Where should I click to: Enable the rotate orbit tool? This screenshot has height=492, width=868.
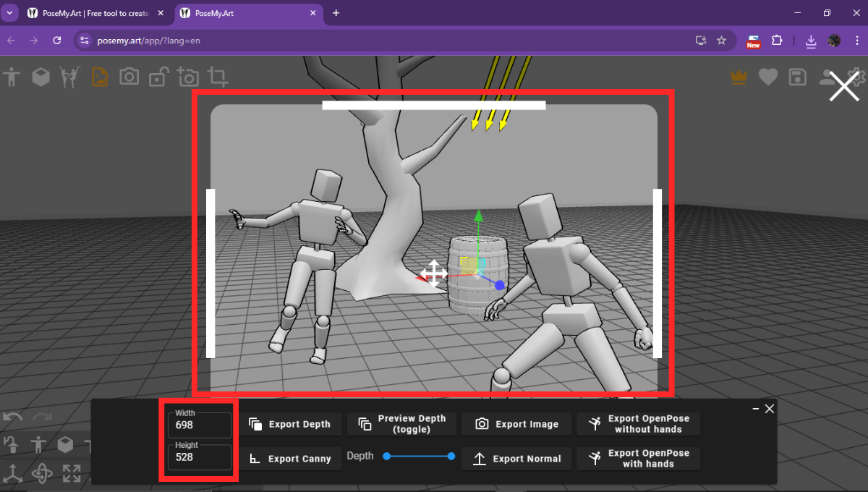point(43,474)
